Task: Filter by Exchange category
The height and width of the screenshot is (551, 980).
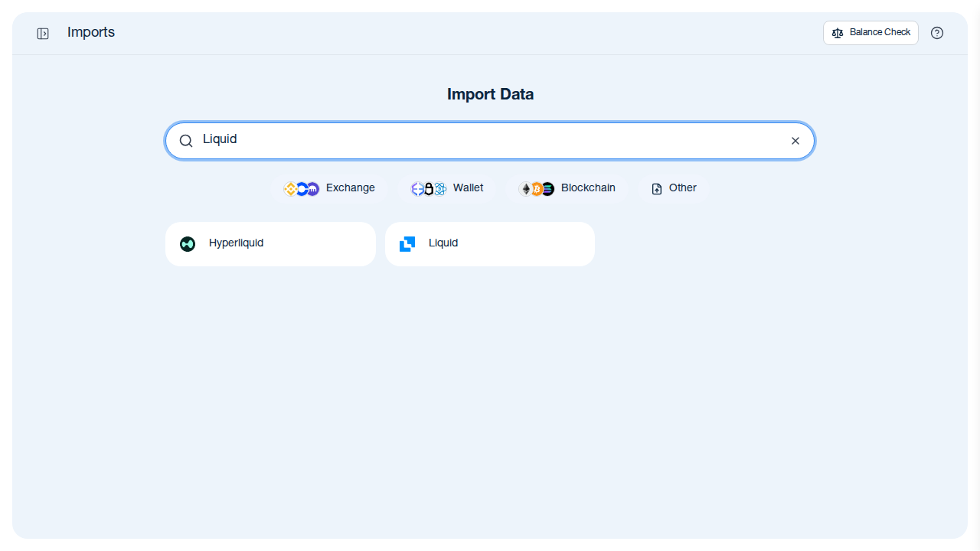Action: pyautogui.click(x=329, y=188)
